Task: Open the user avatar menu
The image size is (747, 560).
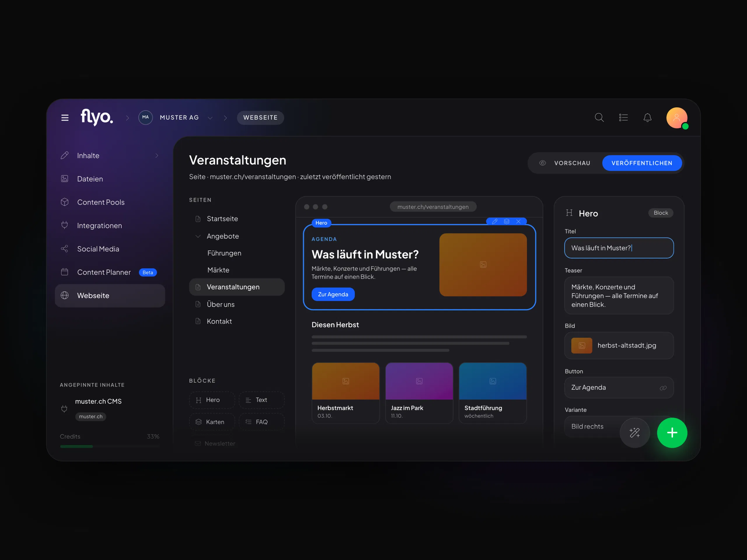Action: point(677,118)
